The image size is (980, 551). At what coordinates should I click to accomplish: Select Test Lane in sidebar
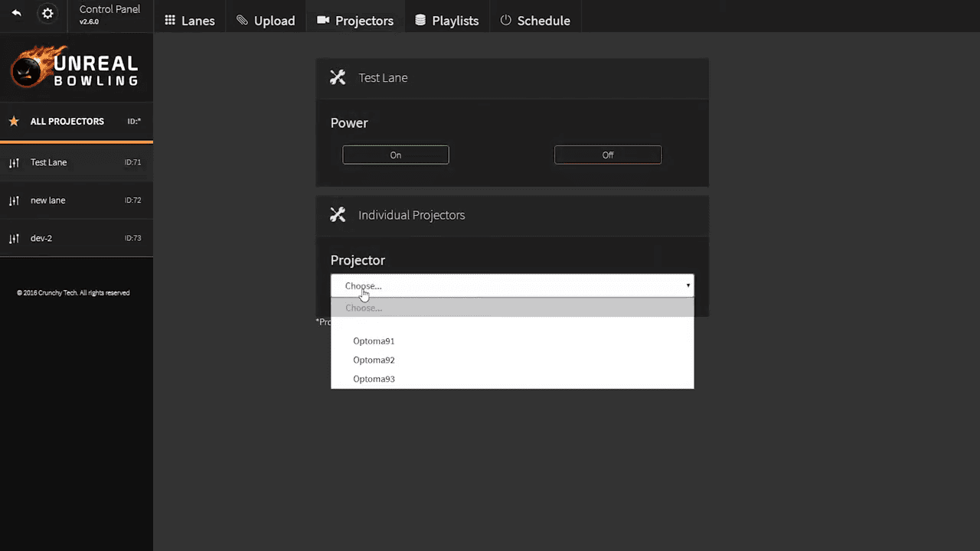77,162
